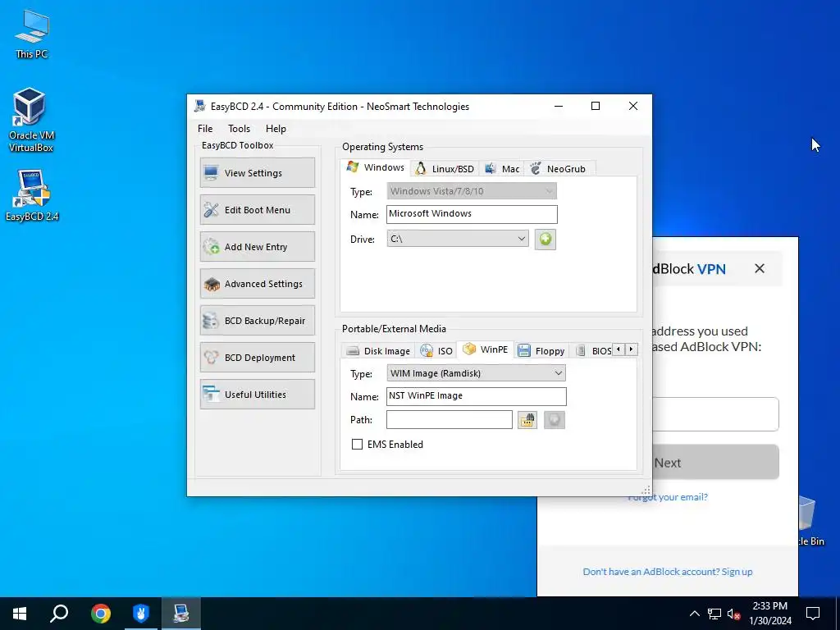The image size is (840, 630).
Task: Expand the Drive C:\ dropdown
Action: point(458,239)
